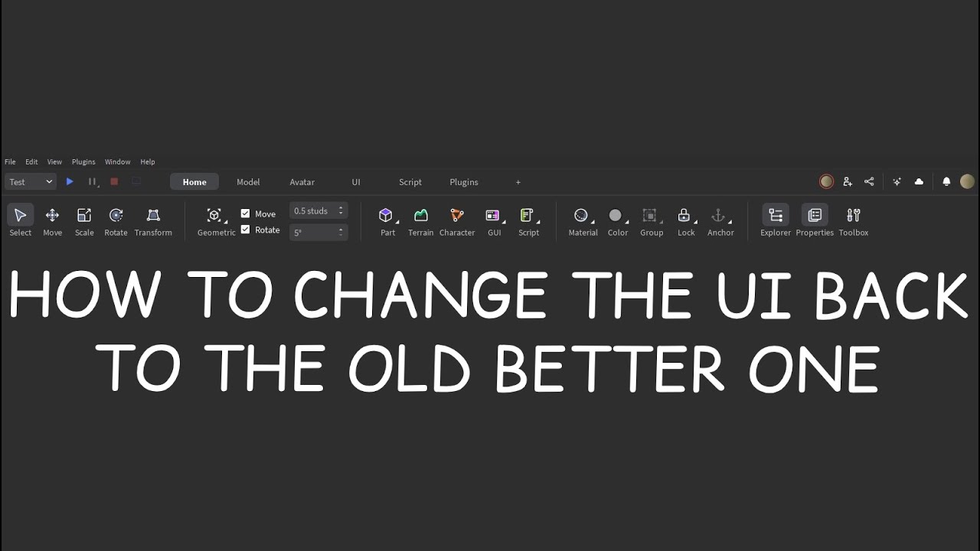Select the Select tool
The width and height of the screenshot is (980, 551).
21,221
